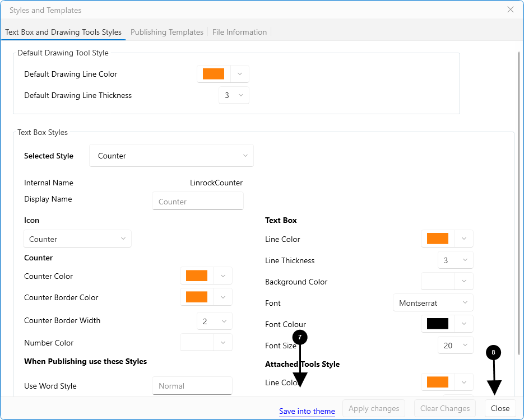Open the Background Color dropdown
The height and width of the screenshot is (420, 524).
coord(463,282)
